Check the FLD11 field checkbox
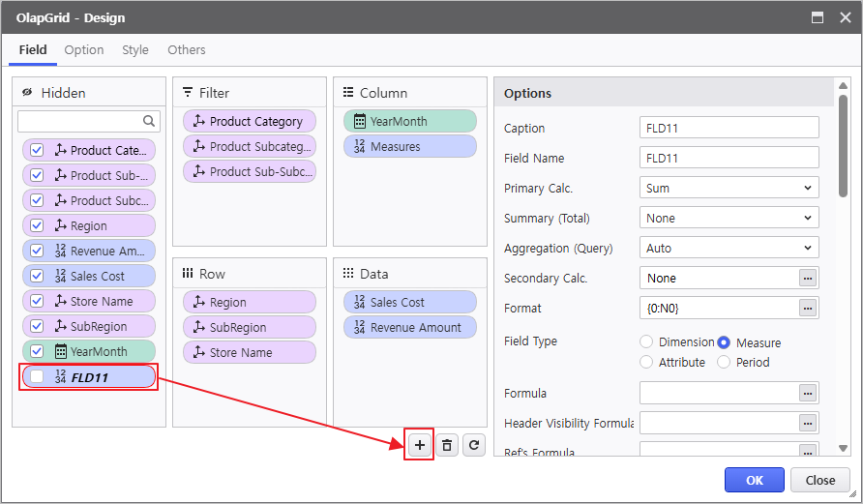Screen dimensions: 863x504 37,377
